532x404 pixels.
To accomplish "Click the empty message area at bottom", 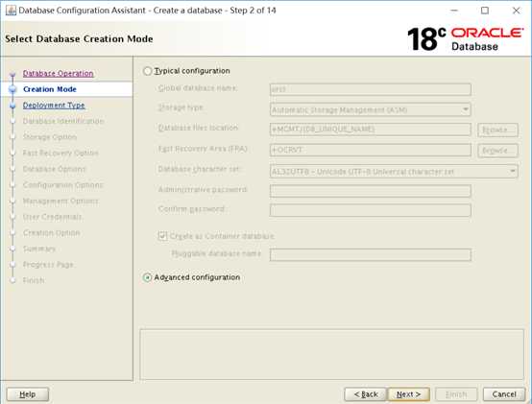I will pos(331,354).
